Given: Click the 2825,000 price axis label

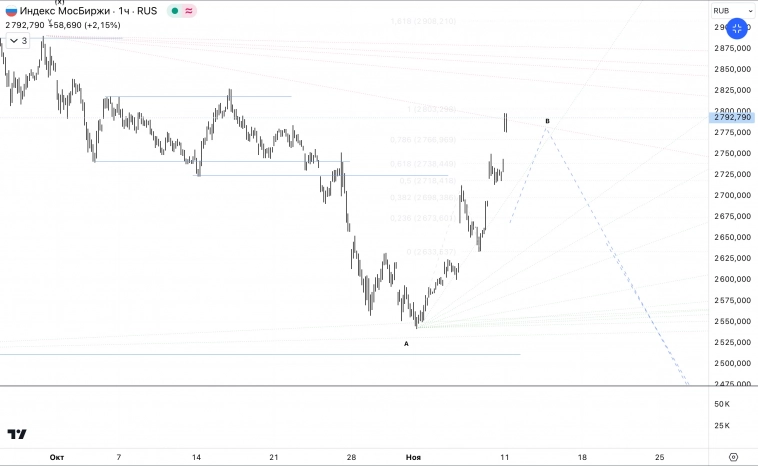Looking at the screenshot, I should pyautogui.click(x=732, y=90).
